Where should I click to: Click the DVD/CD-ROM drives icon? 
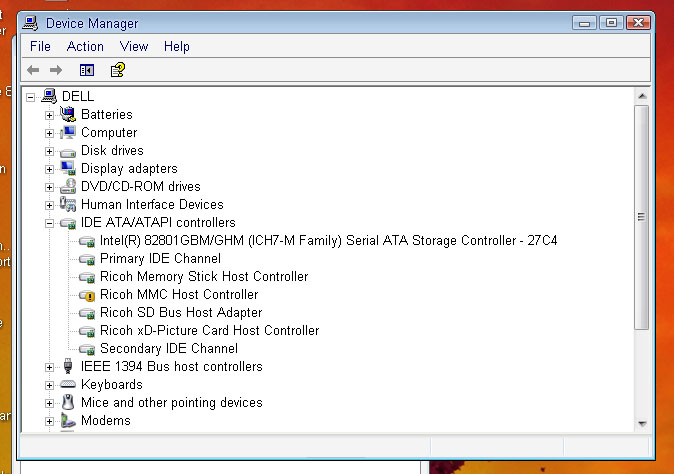[68, 186]
